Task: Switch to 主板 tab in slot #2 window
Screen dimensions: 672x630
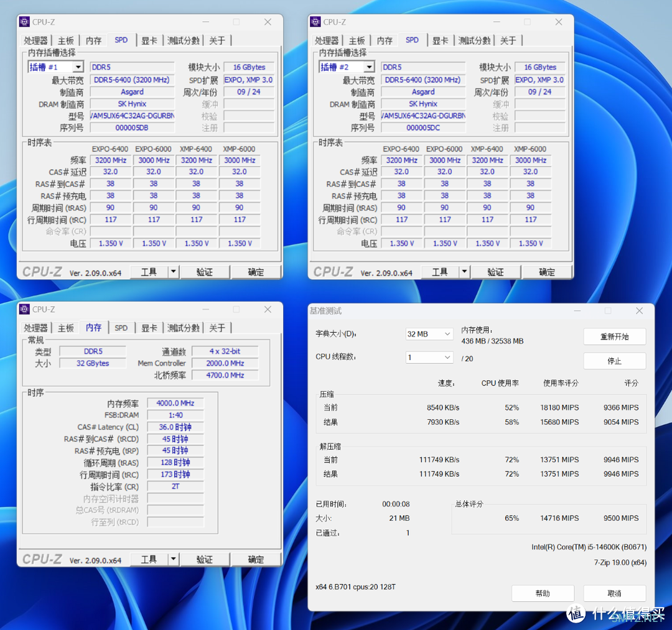Action: (x=357, y=40)
